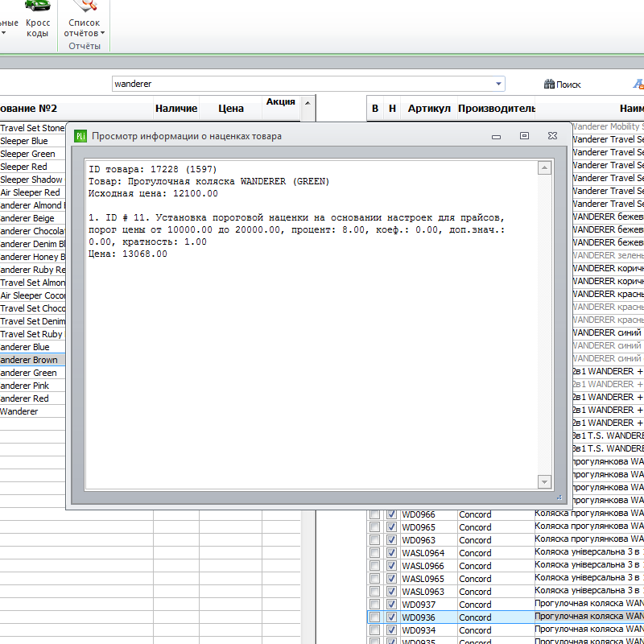Viewport: 644px width, 644px height.
Task: Select the Sleeper Red row
Action: click(32, 167)
